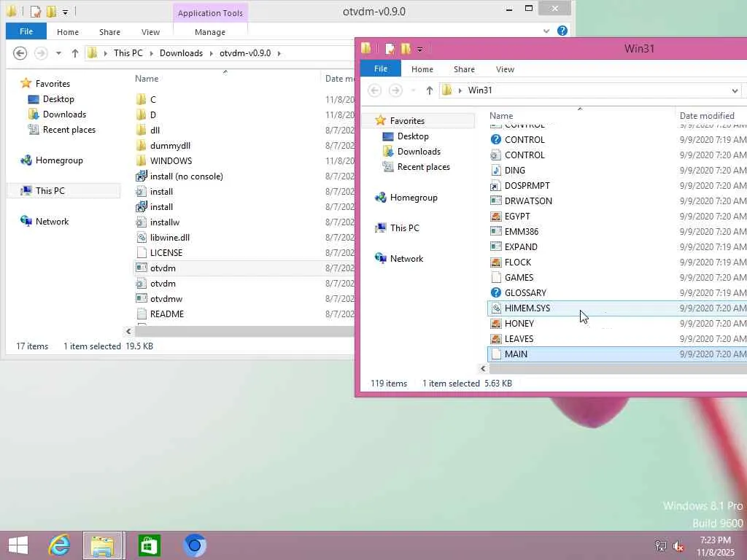This screenshot has width=747, height=560.
Task: Open Manage tab under Application Tools
Action: click(210, 32)
